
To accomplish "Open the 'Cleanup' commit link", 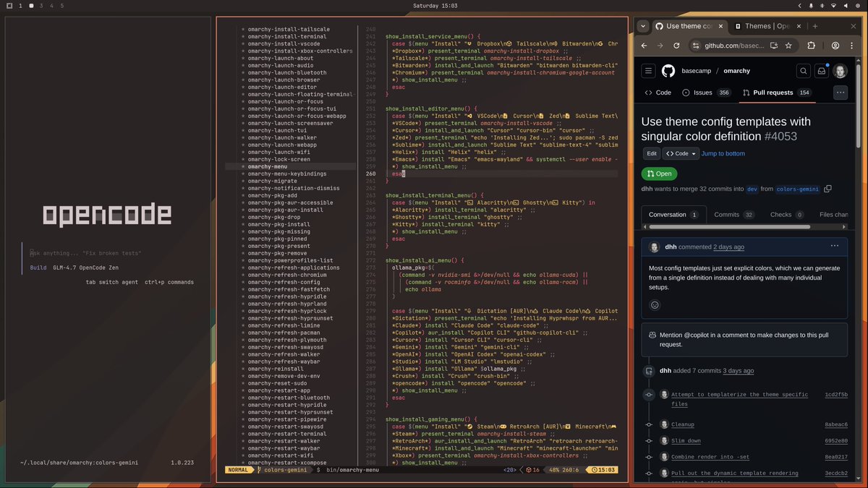I will click(682, 424).
